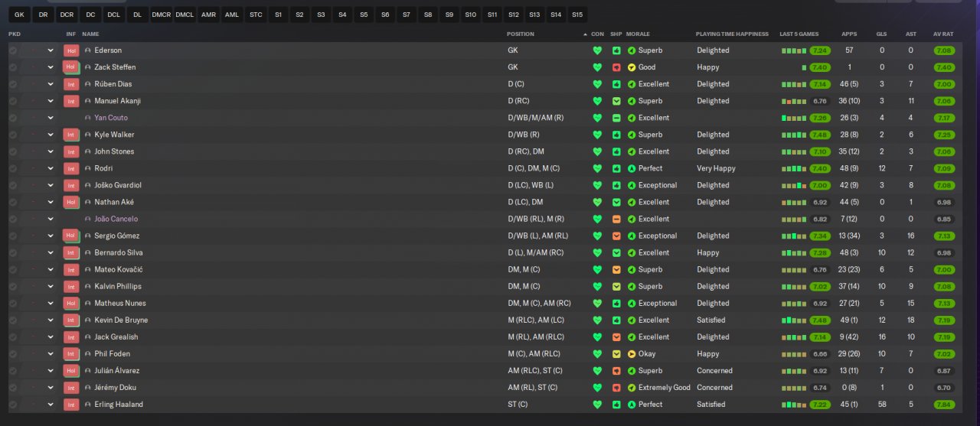This screenshot has height=426, width=980.
Task: Select the DCR position filter tab
Action: (x=67, y=15)
